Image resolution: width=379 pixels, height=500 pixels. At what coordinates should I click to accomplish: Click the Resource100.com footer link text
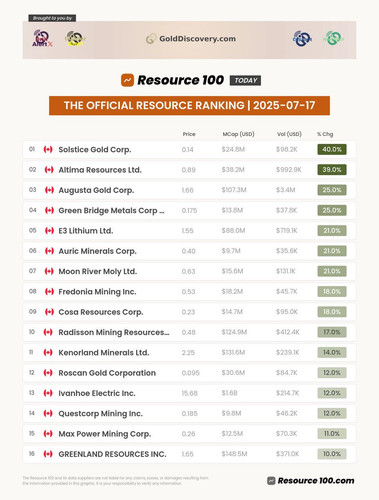tap(316, 481)
